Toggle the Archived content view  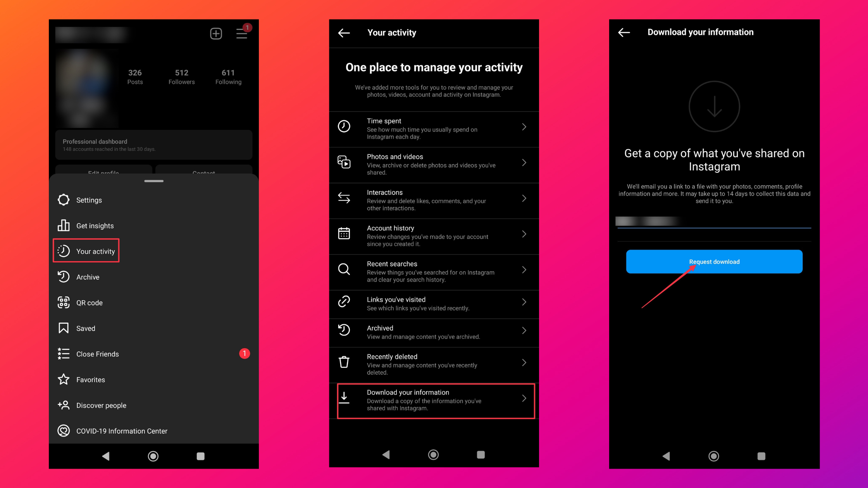pyautogui.click(x=434, y=332)
